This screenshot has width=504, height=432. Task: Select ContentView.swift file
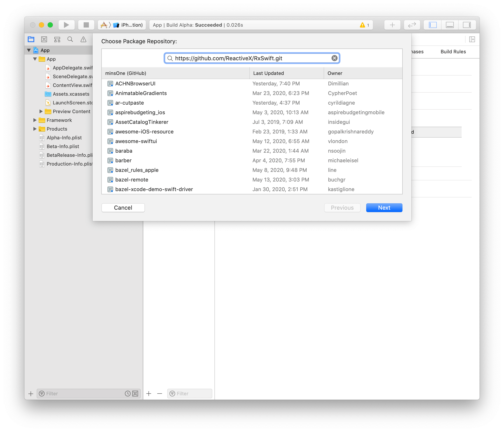click(x=69, y=85)
